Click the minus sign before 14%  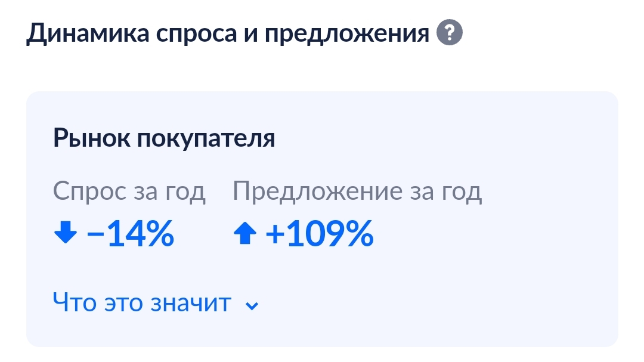(95, 234)
